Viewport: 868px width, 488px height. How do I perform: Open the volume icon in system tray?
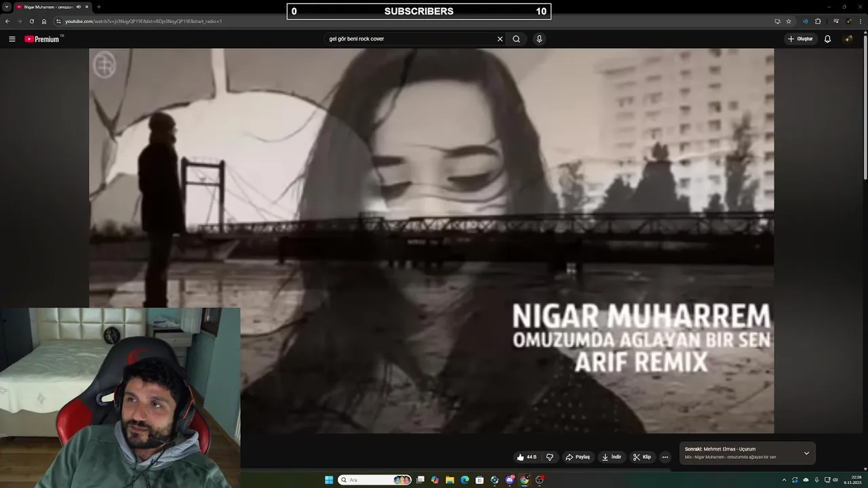(835, 480)
